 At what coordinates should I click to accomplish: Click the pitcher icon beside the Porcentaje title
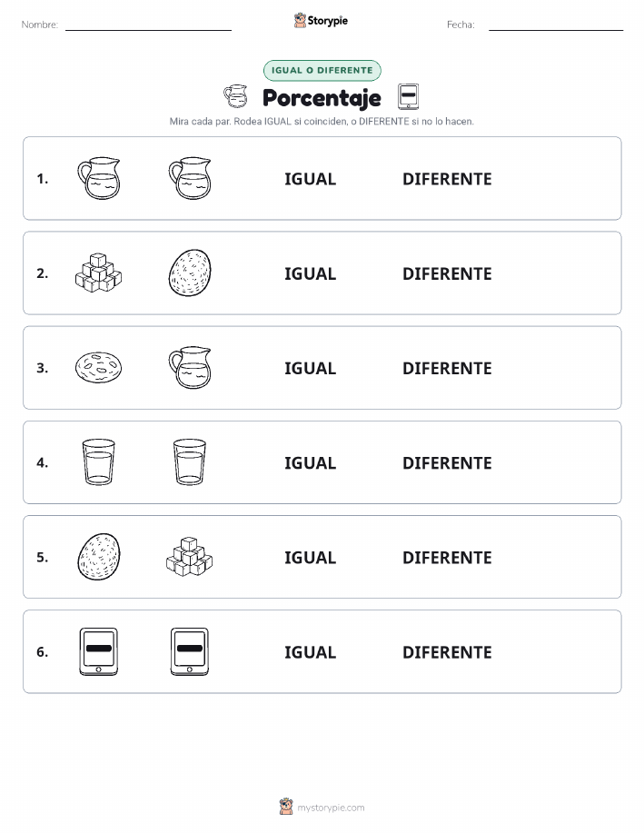click(x=235, y=96)
